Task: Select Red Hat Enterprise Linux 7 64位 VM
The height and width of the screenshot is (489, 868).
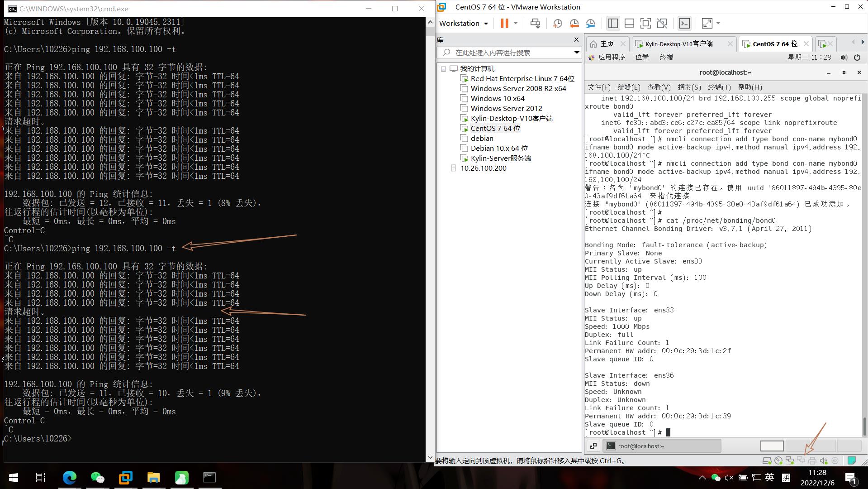Action: (517, 79)
